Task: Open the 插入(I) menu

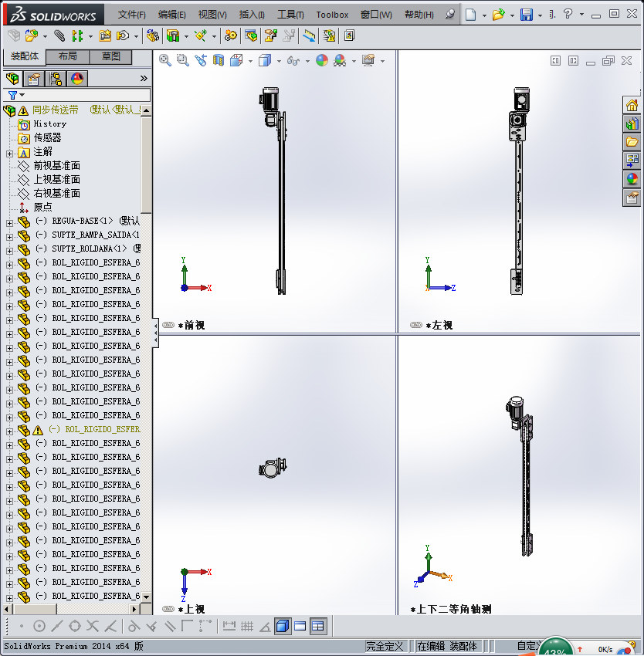Action: pos(252,15)
